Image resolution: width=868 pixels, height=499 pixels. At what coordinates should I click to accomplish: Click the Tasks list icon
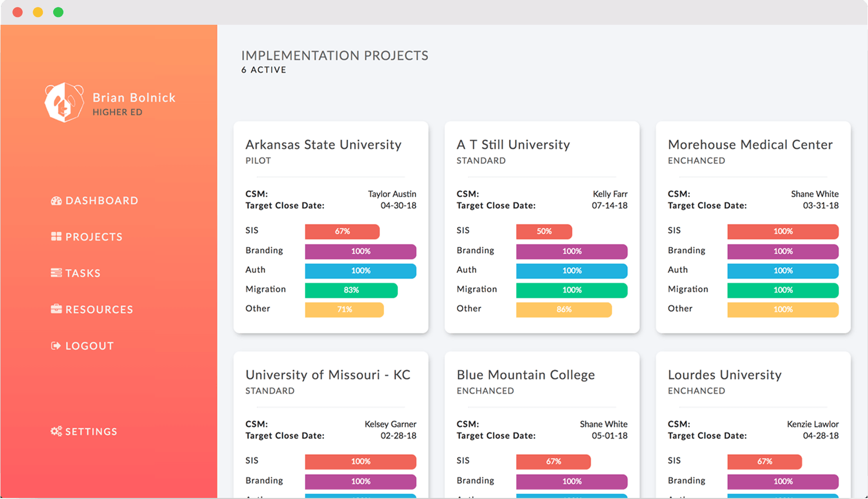click(x=56, y=272)
